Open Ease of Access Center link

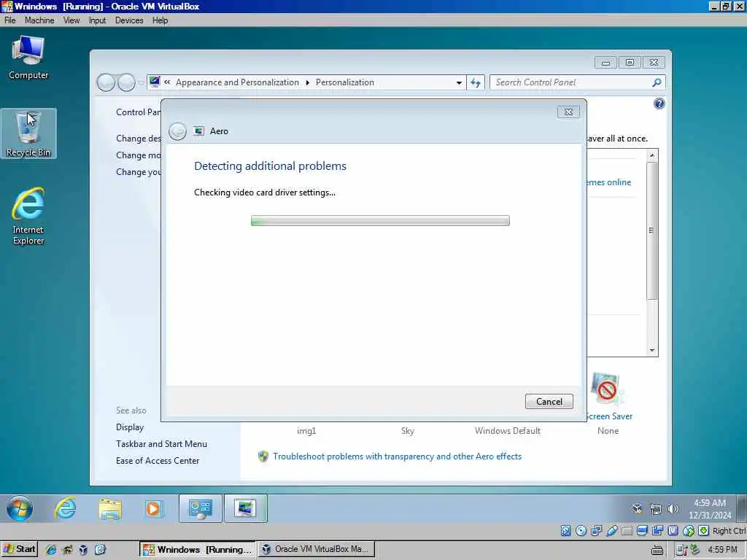coord(158,461)
